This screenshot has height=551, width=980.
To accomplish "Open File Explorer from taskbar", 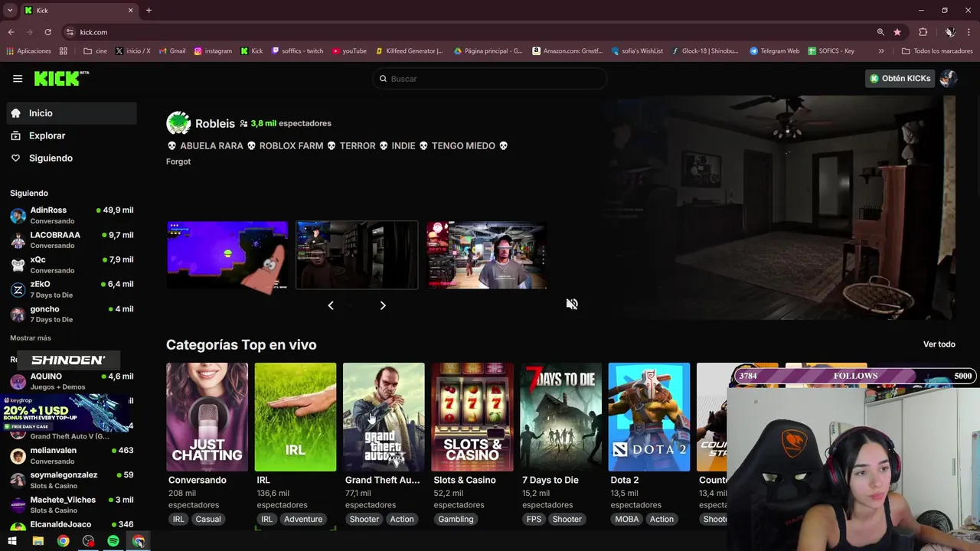I will click(38, 541).
